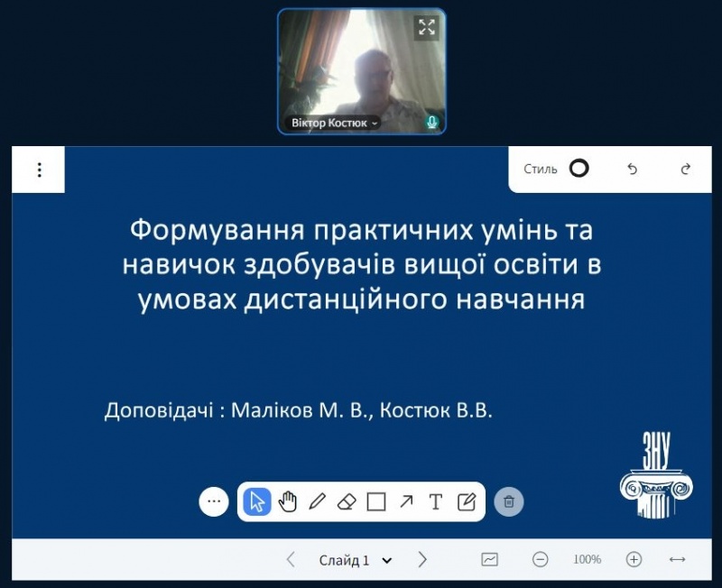Open the Sticky note tool

(466, 501)
